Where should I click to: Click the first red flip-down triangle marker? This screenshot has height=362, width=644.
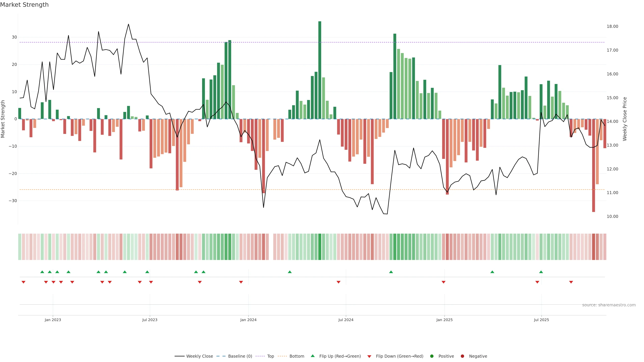pos(23,282)
